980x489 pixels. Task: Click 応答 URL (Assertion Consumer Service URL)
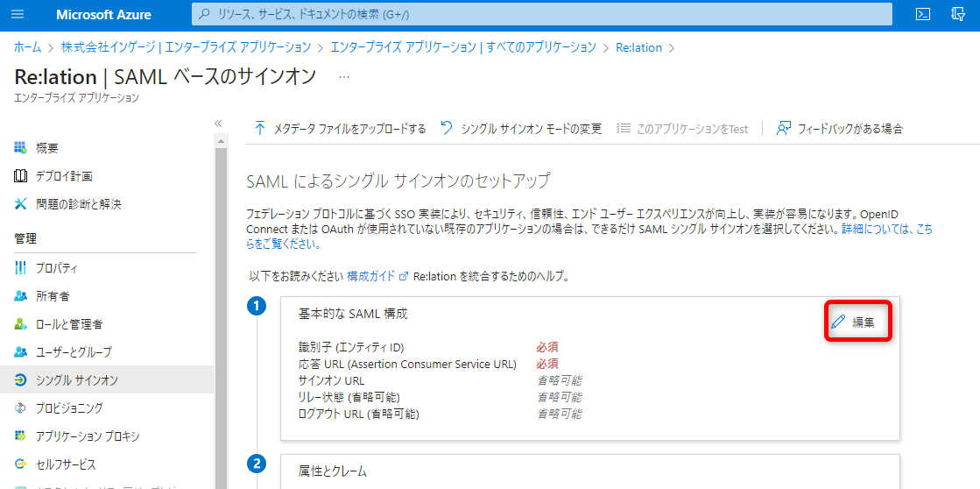coord(408,364)
